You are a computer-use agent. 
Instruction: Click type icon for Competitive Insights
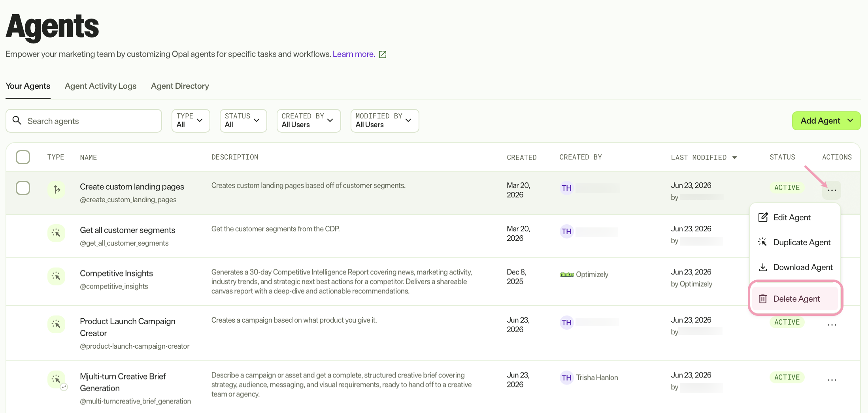[x=57, y=276]
